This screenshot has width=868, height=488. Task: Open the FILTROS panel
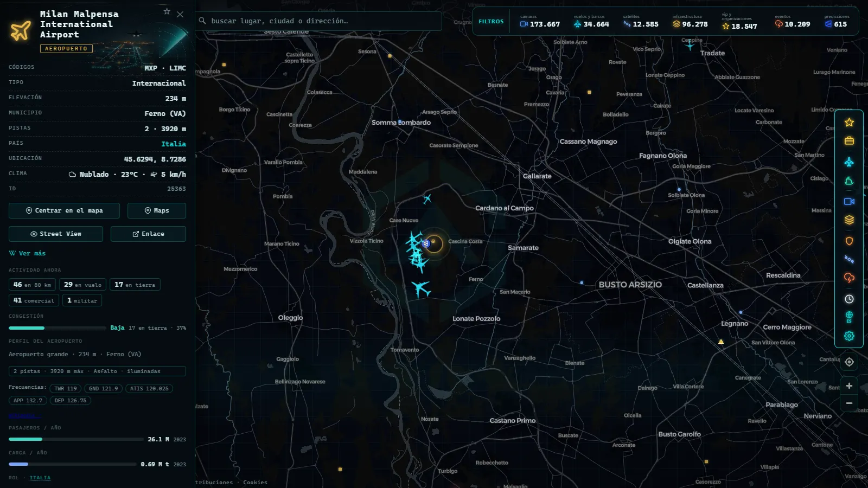(491, 22)
